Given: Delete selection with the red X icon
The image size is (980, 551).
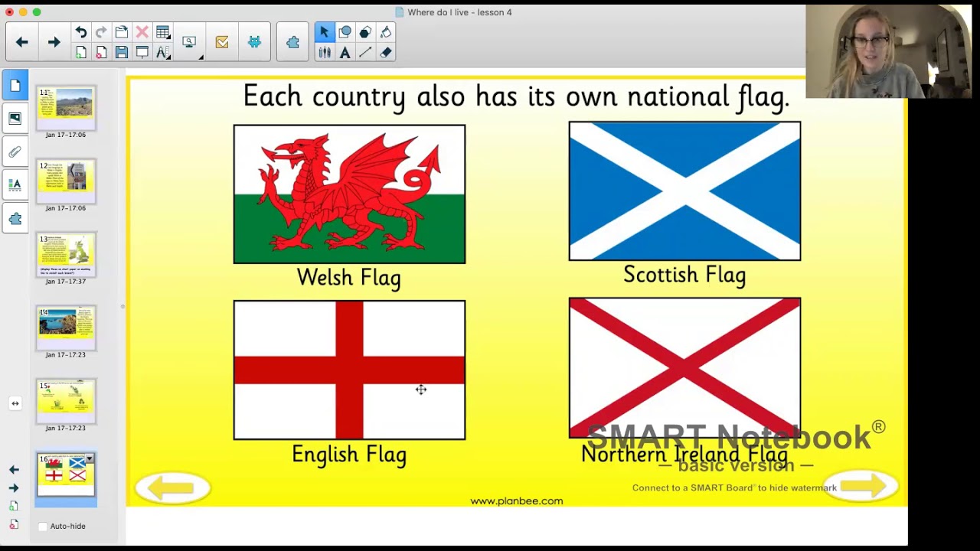Looking at the screenshot, I should coord(142,32).
